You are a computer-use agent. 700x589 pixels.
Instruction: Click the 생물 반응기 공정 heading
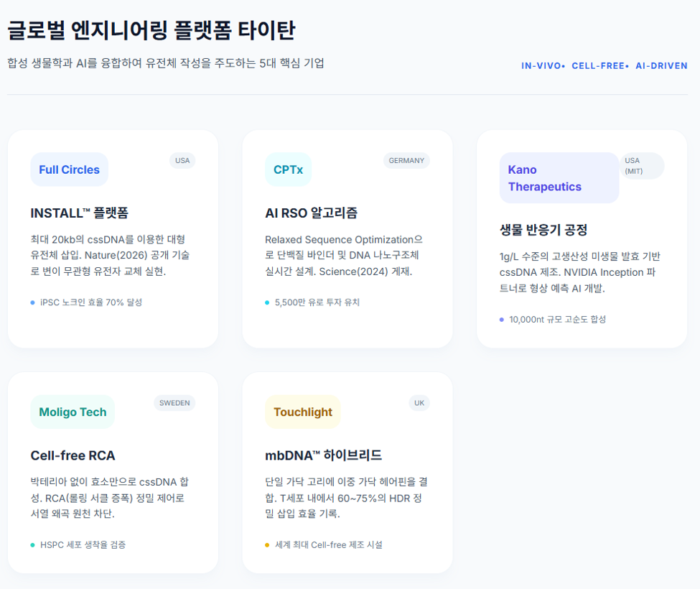(543, 230)
